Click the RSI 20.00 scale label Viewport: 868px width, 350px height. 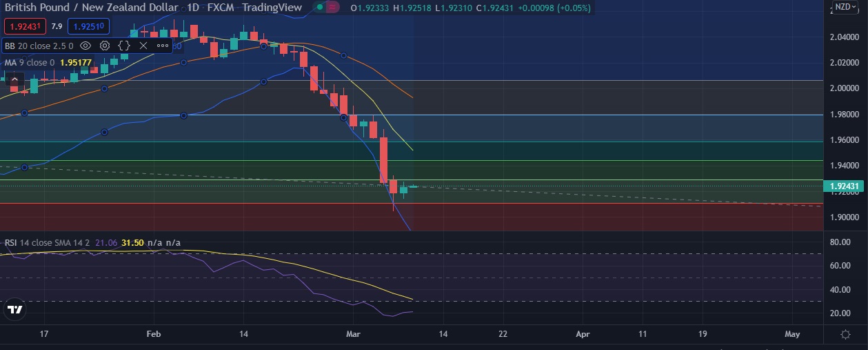pyautogui.click(x=839, y=313)
